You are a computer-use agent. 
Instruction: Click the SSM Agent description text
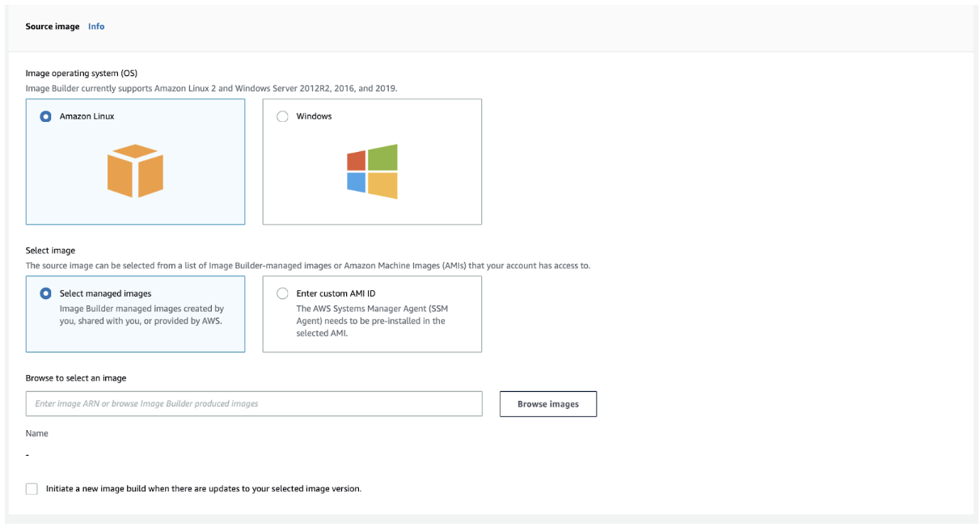pos(370,321)
